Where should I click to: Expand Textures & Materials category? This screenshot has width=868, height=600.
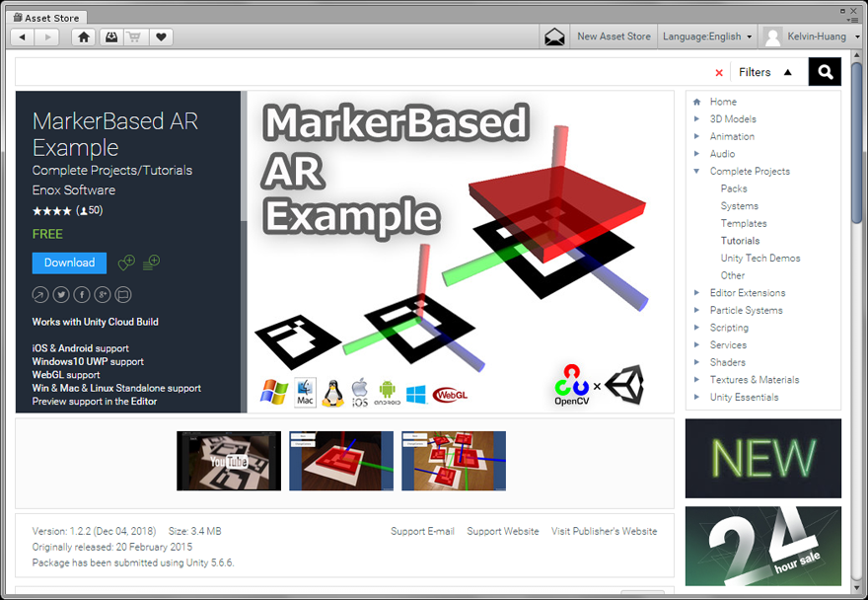click(x=697, y=380)
